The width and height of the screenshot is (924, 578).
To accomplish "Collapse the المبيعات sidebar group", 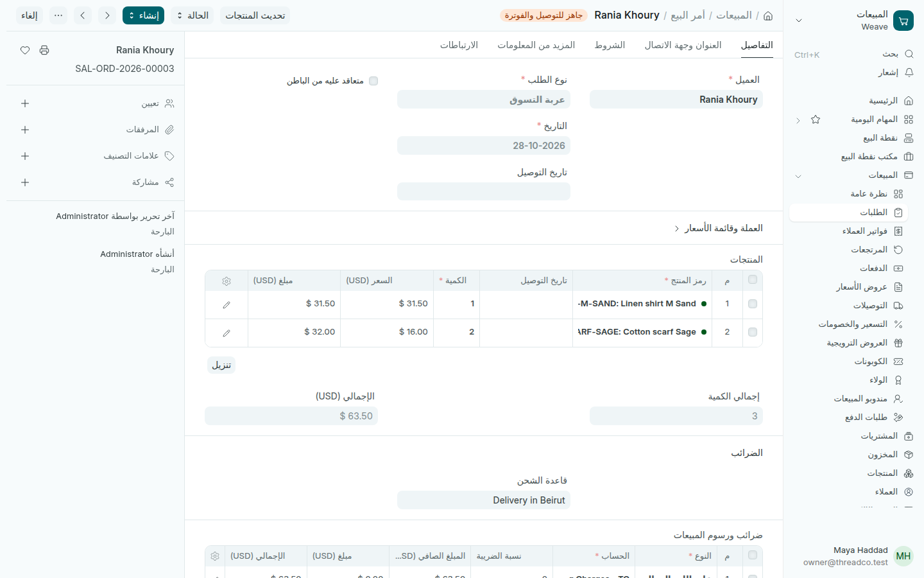I will tap(798, 175).
